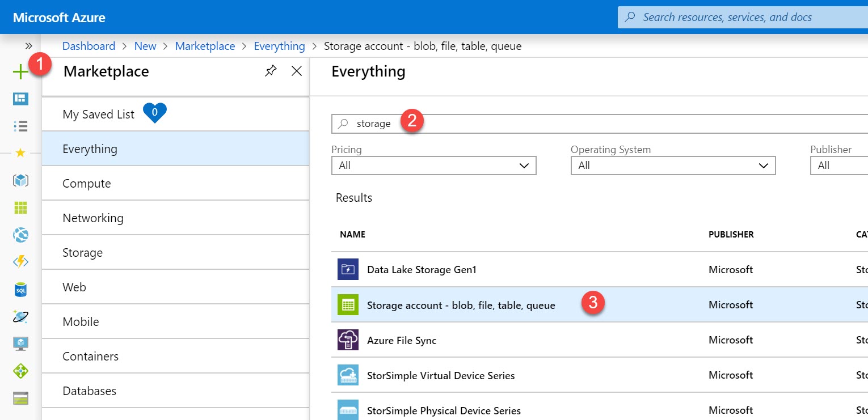The height and width of the screenshot is (420, 868).
Task: Select My Saved List in Marketplace
Action: [x=175, y=114]
